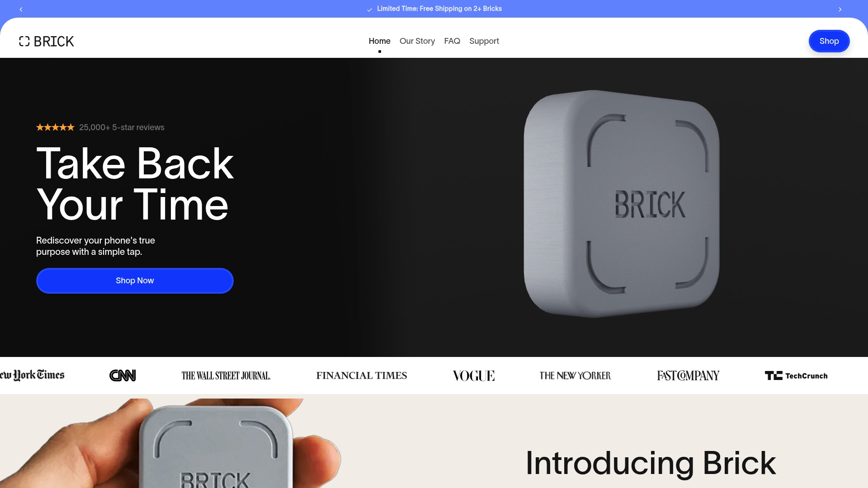Screen dimensions: 868x488
Task: Click the gray Brick product image
Action: pyautogui.click(x=621, y=203)
